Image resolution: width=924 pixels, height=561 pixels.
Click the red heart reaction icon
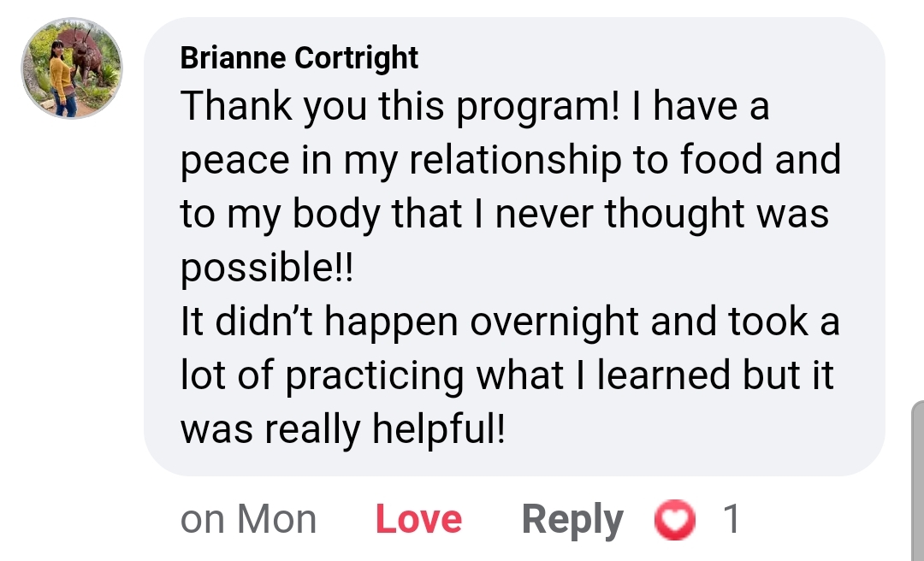[675, 519]
